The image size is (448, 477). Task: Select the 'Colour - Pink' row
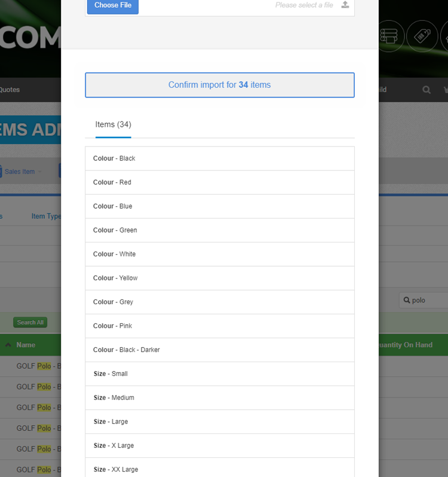(x=220, y=326)
